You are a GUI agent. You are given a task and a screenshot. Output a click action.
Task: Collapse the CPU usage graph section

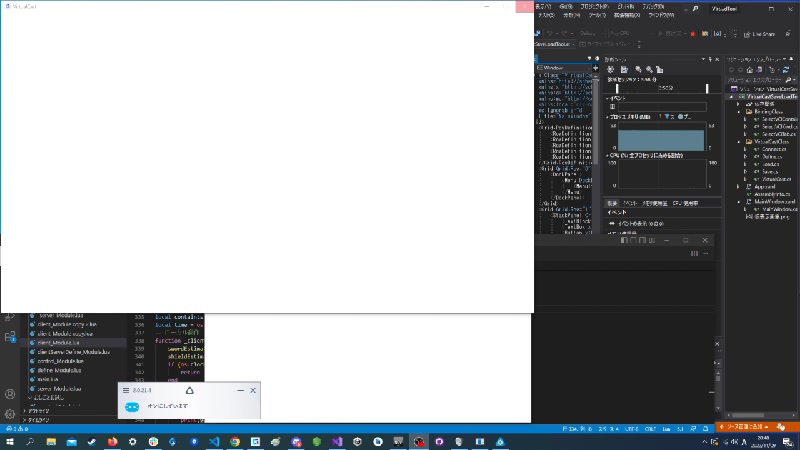[x=607, y=156]
